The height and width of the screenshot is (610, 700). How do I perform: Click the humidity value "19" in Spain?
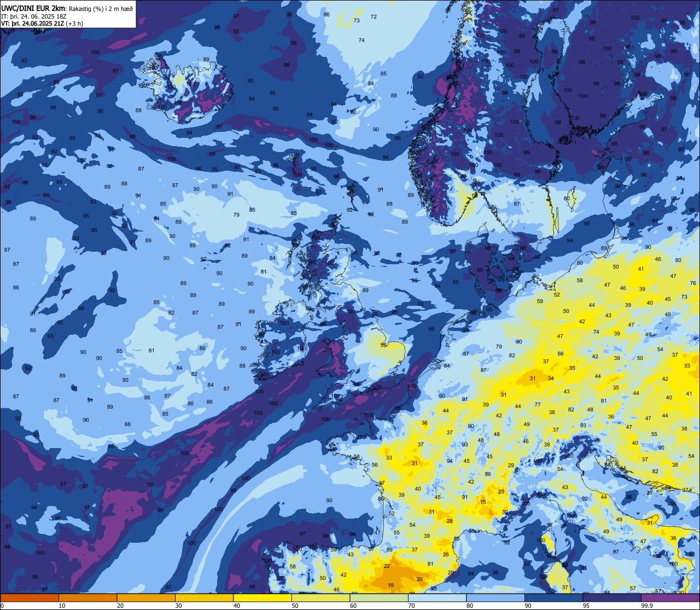click(390, 585)
